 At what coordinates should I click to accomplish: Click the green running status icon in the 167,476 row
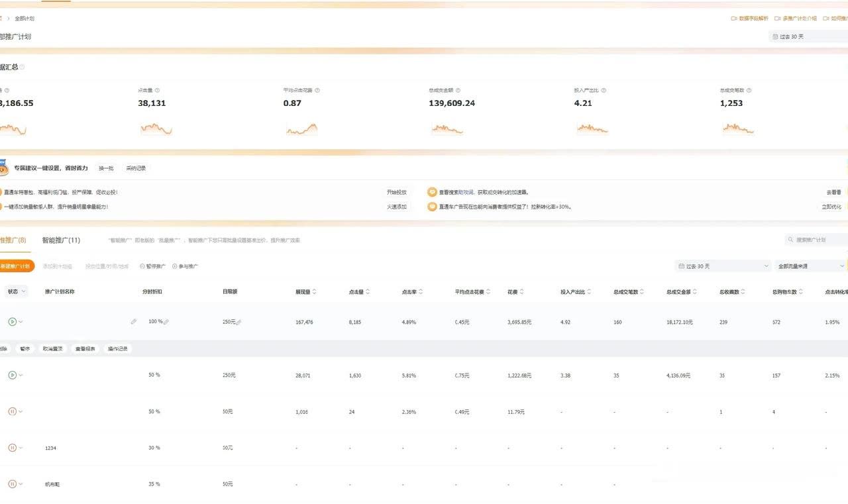[12, 322]
